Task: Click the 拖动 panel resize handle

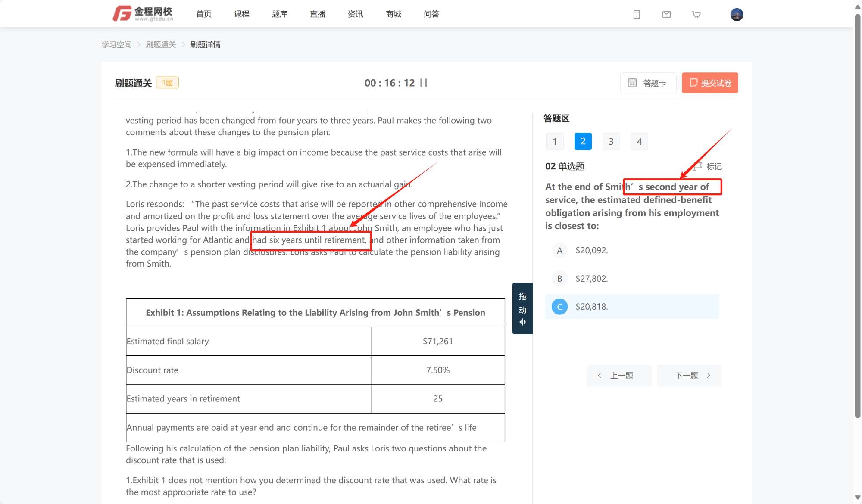Action: coord(522,308)
